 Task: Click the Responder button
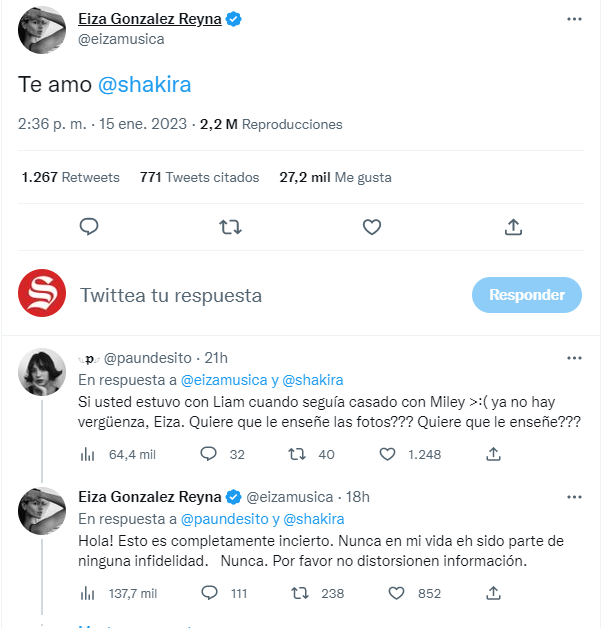(526, 295)
